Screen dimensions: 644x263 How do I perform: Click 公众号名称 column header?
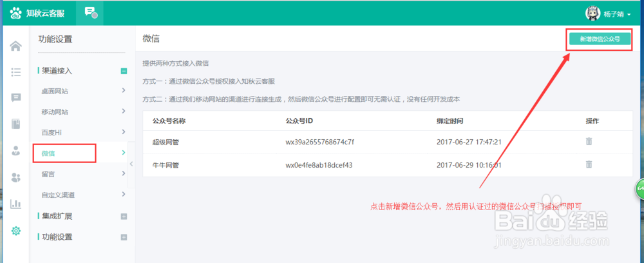(169, 121)
